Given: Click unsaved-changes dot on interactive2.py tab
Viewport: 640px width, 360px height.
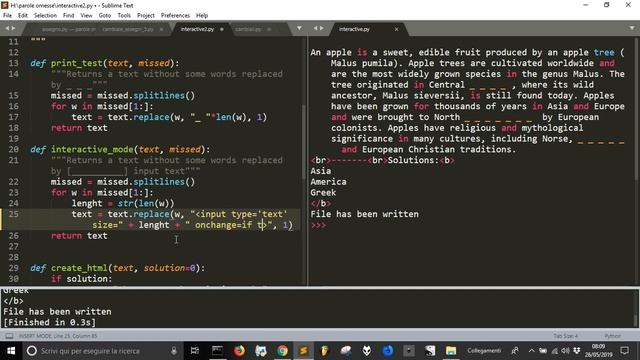Looking at the screenshot, I should click(x=222, y=29).
